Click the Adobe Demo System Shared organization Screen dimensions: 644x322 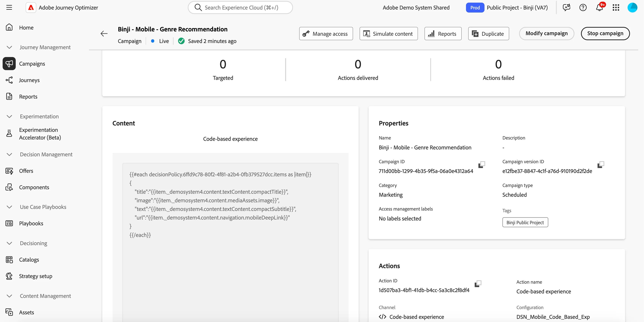point(416,7)
